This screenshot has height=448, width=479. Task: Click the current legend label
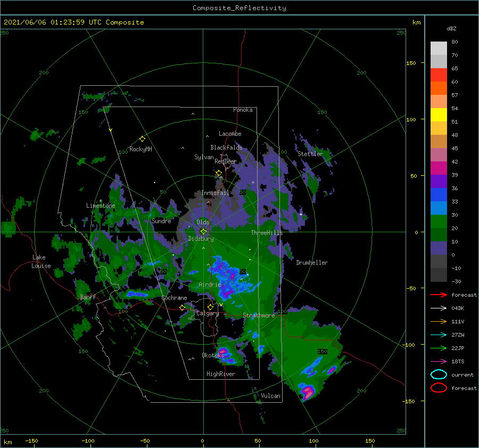point(463,374)
